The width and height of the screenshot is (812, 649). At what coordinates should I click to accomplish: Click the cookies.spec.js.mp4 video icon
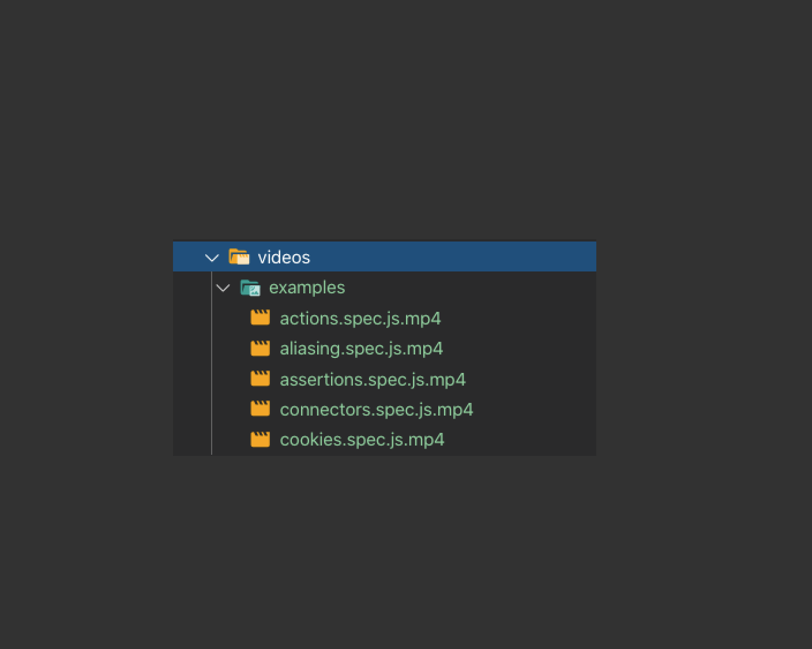point(260,440)
